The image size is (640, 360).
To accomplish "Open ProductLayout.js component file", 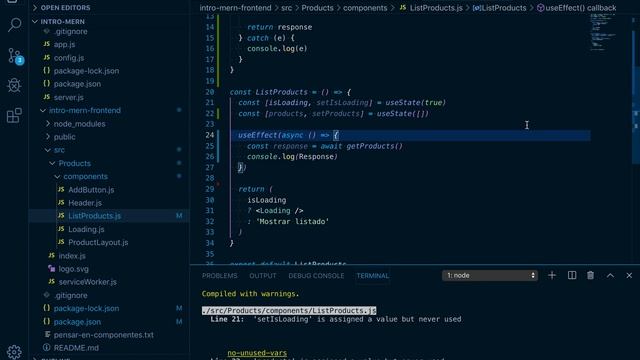I will pos(98,242).
